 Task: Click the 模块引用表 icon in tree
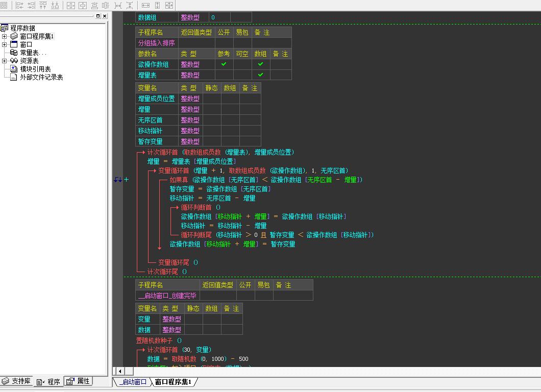tap(14, 69)
